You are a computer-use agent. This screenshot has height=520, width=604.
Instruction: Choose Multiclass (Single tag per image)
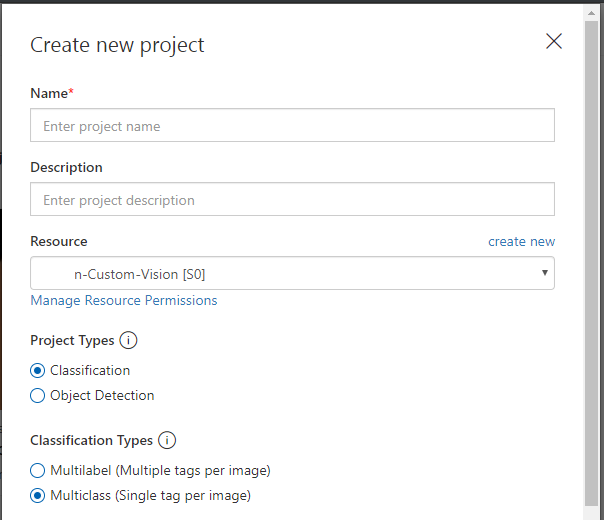pos(38,495)
